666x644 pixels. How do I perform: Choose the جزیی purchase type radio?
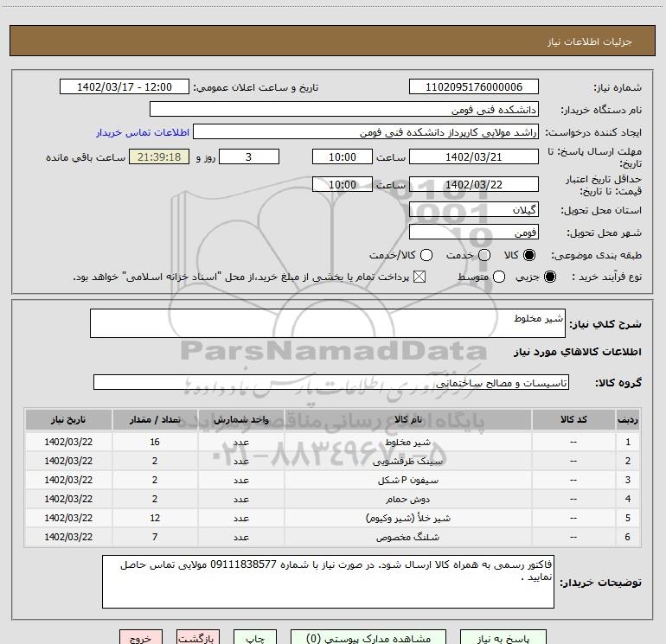tap(549, 277)
